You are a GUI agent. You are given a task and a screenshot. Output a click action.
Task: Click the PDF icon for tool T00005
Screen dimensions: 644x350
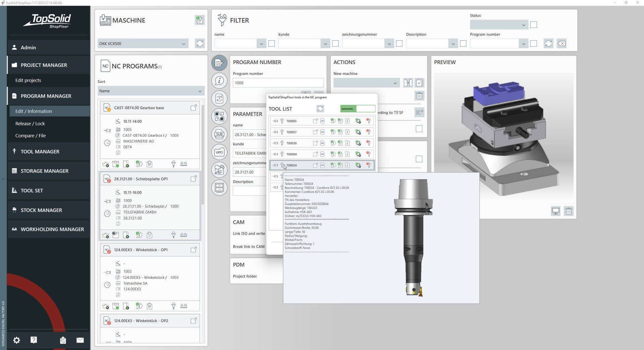[x=323, y=121]
